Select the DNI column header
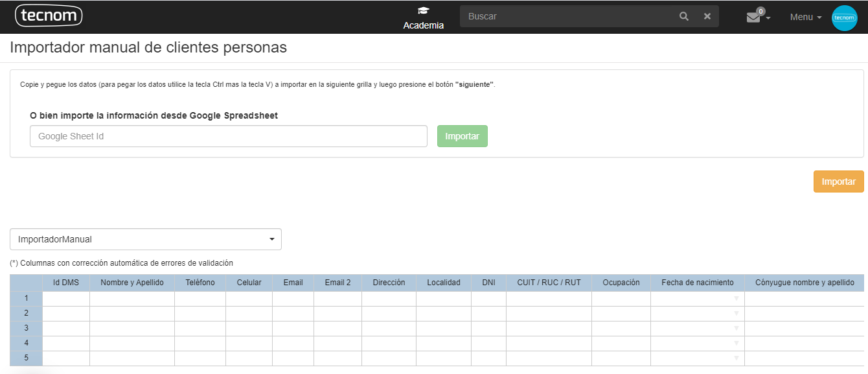Screen dimensions: 868x374 pos(489,283)
